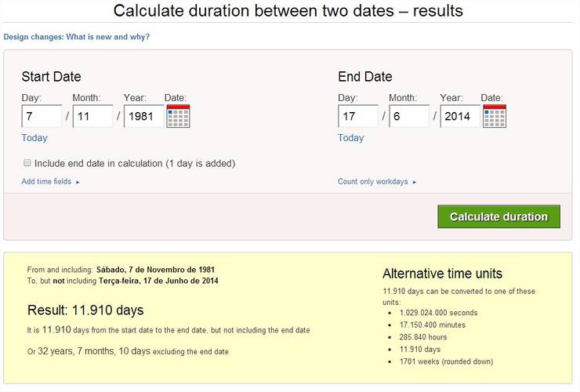Toggle Include end date in calculation checkbox

[x=27, y=163]
